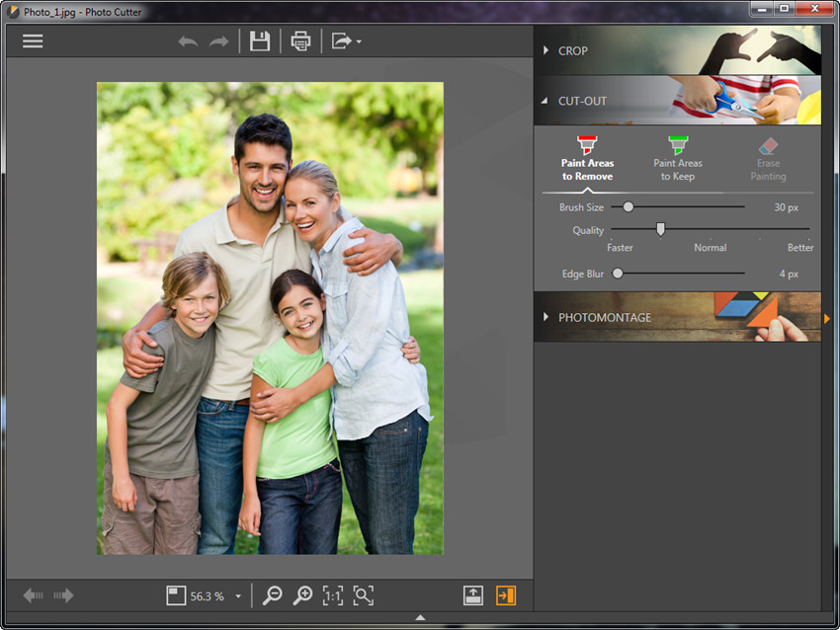840x630 pixels.
Task: Select Paint Areas to Remove marker
Action: 588,159
